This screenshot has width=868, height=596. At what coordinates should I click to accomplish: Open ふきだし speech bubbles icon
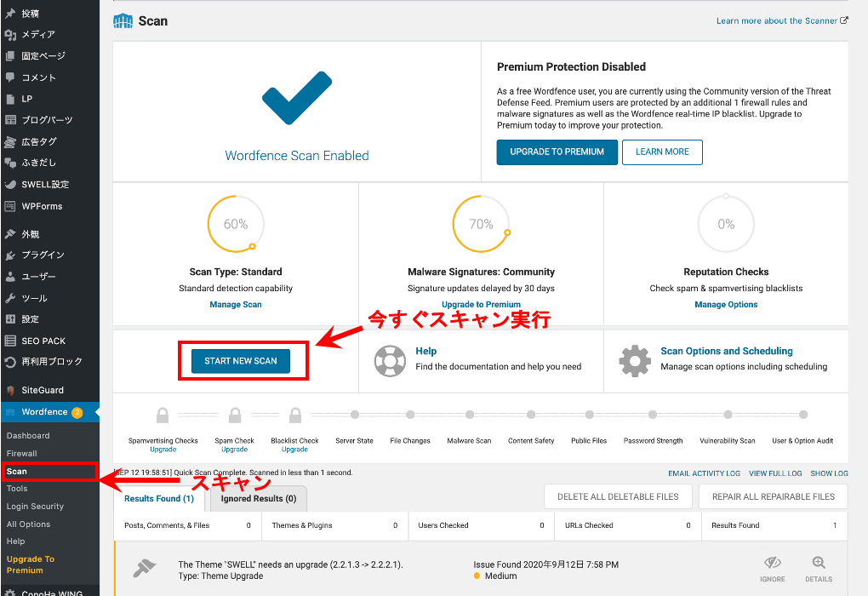pos(10,163)
